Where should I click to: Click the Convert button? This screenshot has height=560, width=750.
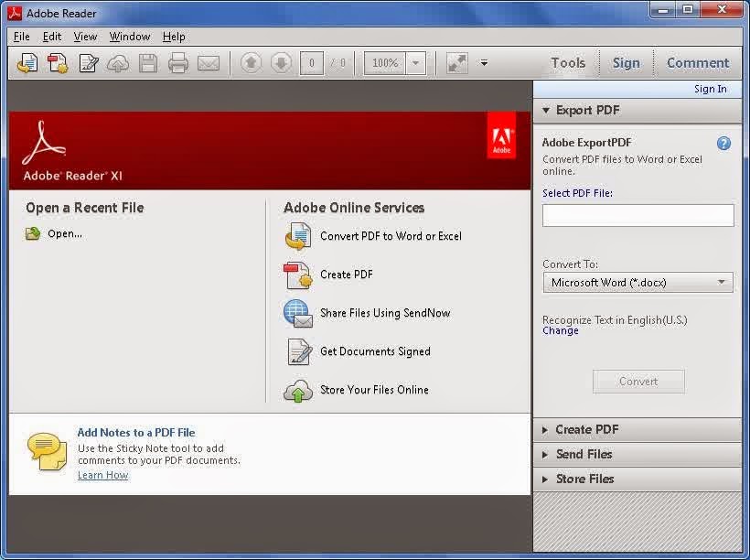pos(638,382)
